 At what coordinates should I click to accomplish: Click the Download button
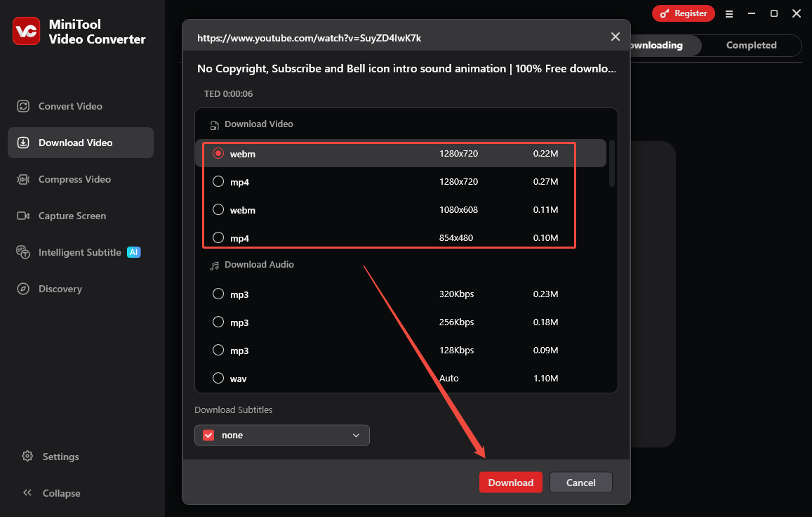click(x=510, y=483)
